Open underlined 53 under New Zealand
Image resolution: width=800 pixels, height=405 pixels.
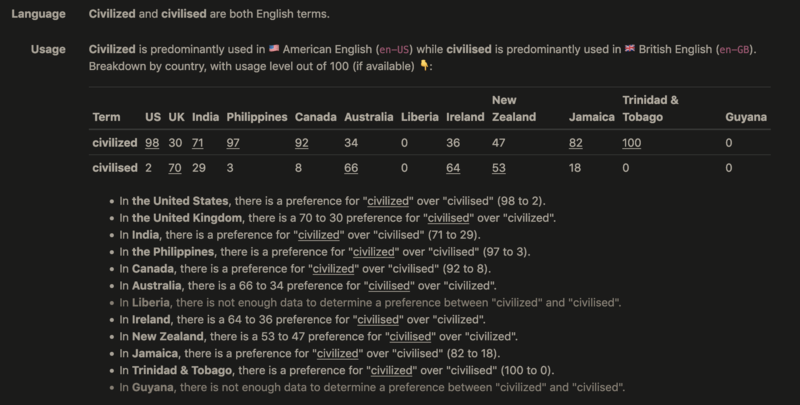point(499,168)
